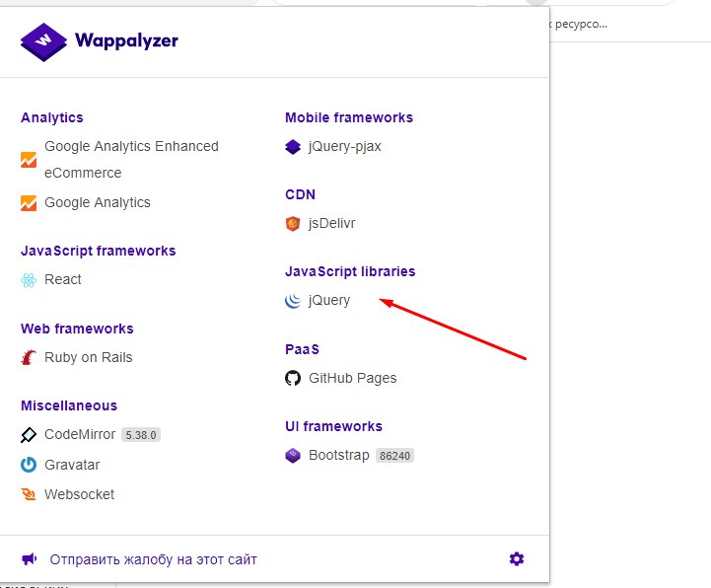Viewport: 711px width, 588px height.
Task: Click the Ruby on Rails icon
Action: pos(29,357)
